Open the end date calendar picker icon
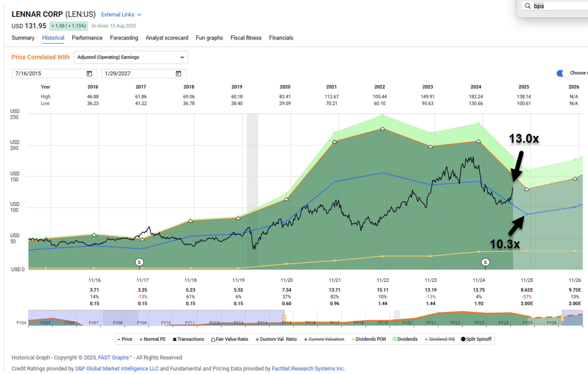The height and width of the screenshot is (375, 588). pos(178,73)
